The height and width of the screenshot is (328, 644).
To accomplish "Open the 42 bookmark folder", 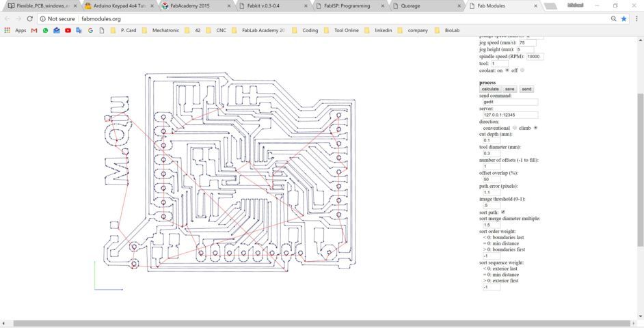I will 193,30.
